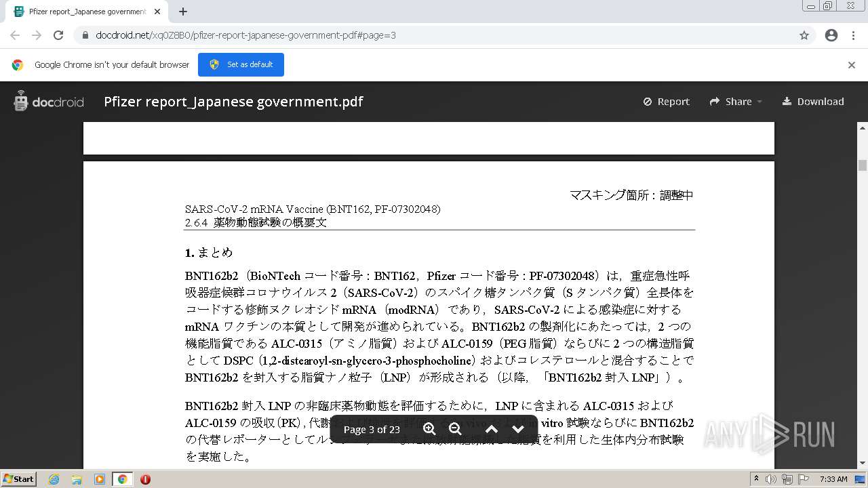Click the 'マスキング箇所：調整中' text
This screenshot has width=868, height=488.
pos(631,195)
